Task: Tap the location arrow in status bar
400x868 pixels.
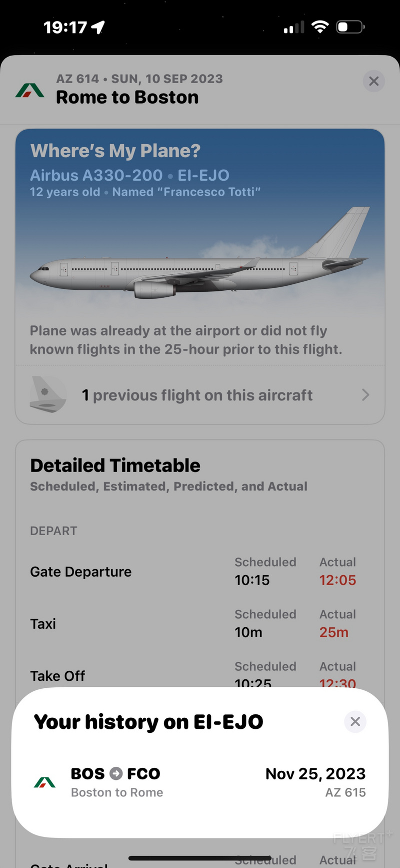Action: click(x=98, y=27)
